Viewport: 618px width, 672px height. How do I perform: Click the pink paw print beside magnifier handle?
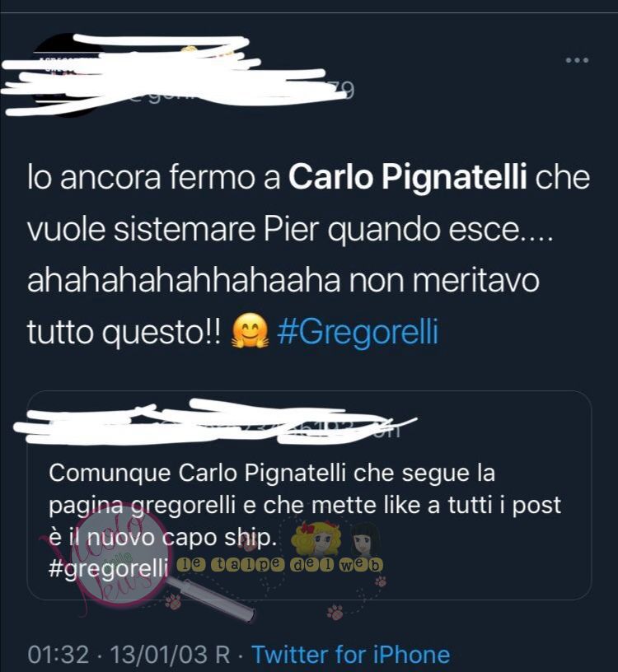[x=174, y=601]
